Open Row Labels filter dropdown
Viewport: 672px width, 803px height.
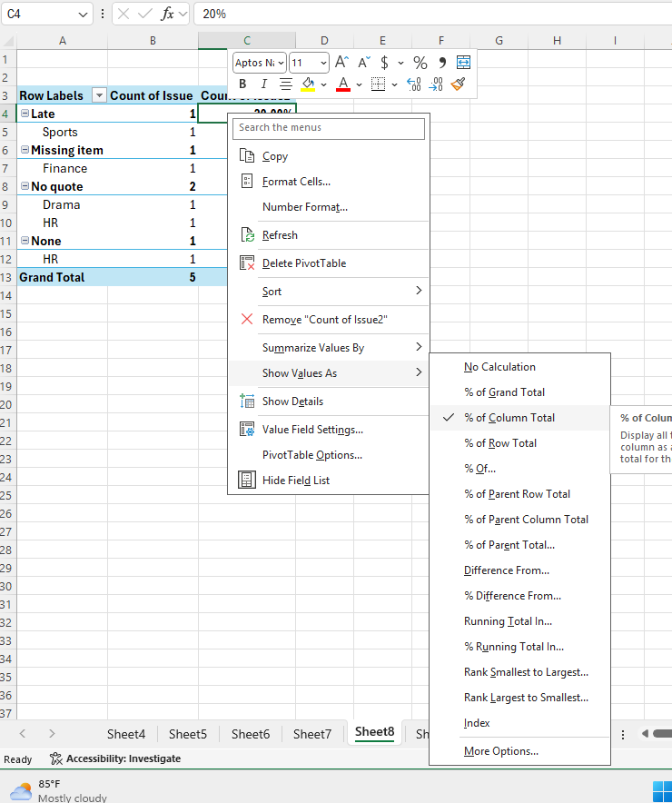(x=99, y=95)
